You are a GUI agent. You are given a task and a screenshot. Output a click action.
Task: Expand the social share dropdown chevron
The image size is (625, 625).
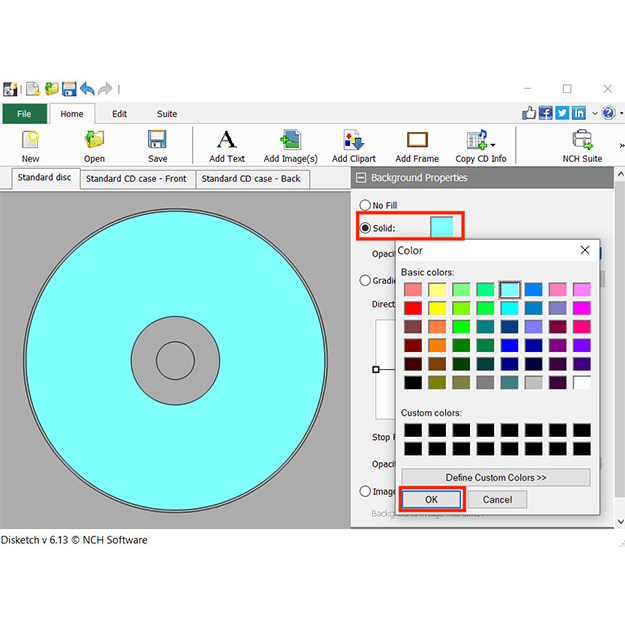(595, 114)
